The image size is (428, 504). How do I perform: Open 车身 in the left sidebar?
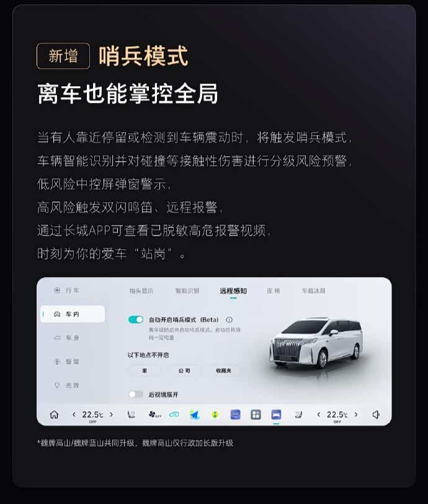point(66,338)
